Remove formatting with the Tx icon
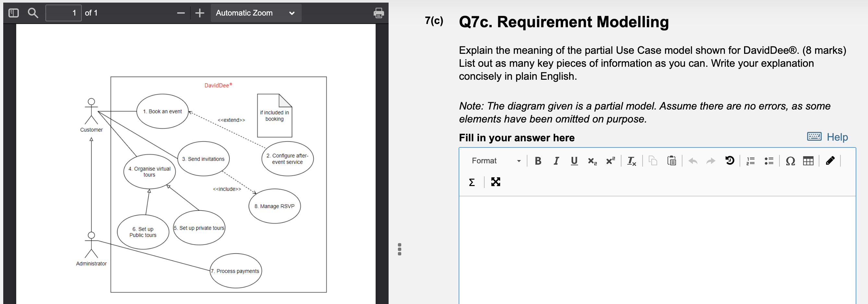Viewport: 868px width, 304px height. click(x=631, y=161)
